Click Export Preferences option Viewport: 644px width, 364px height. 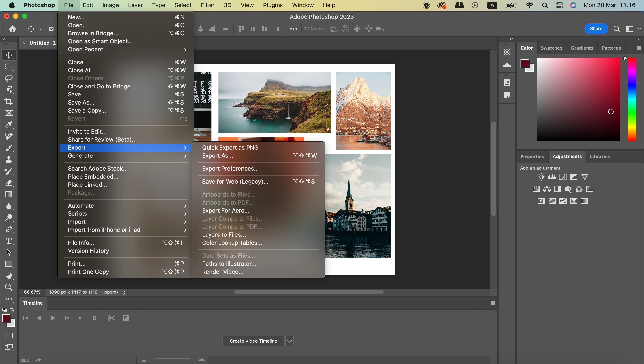[231, 168]
